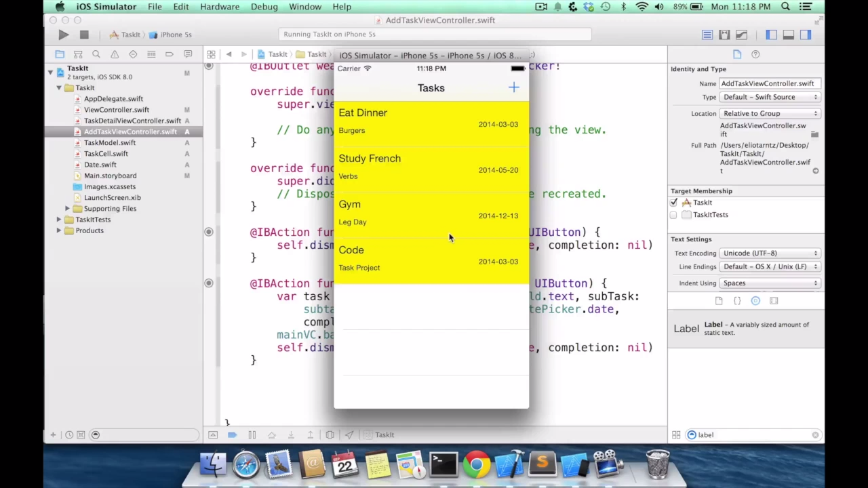Open Spotlight search in menu bar
The height and width of the screenshot is (488, 868).
[785, 7]
